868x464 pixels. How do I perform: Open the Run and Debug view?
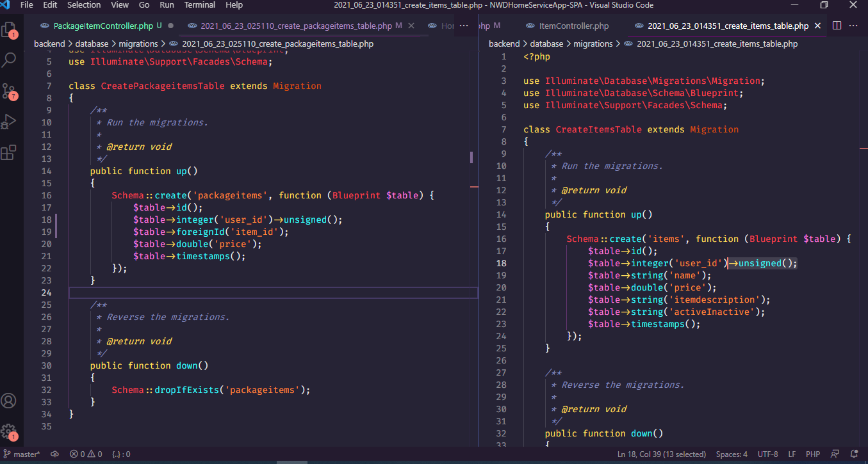click(9, 122)
